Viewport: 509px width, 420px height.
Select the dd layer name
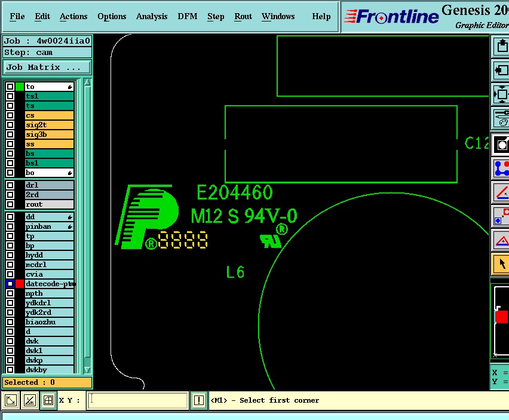pos(50,217)
